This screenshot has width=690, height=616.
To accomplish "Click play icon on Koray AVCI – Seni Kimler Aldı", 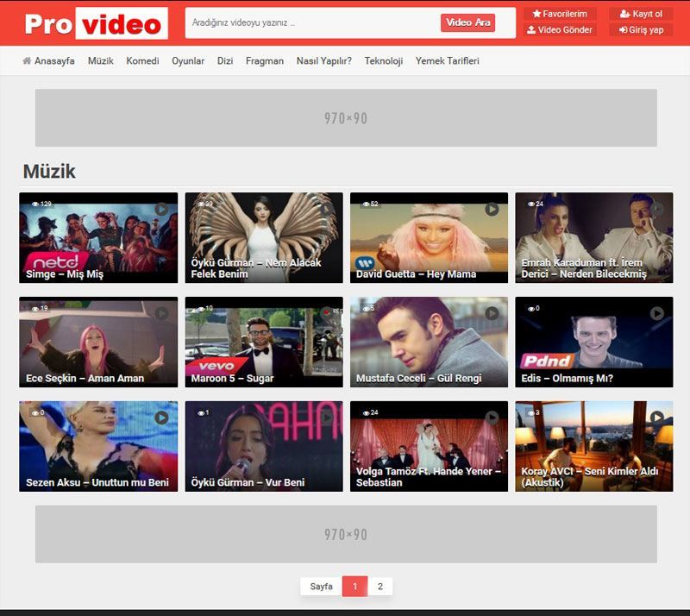I will tap(657, 418).
